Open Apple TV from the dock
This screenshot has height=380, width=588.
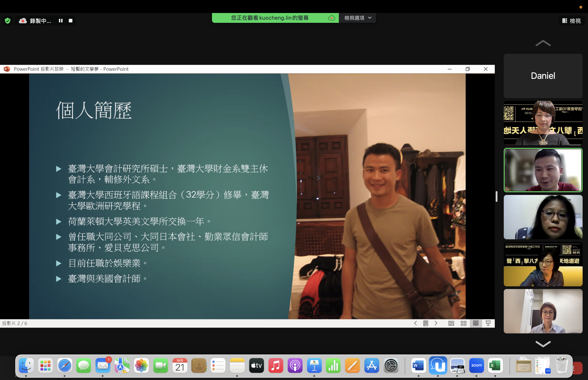pyautogui.click(x=256, y=365)
